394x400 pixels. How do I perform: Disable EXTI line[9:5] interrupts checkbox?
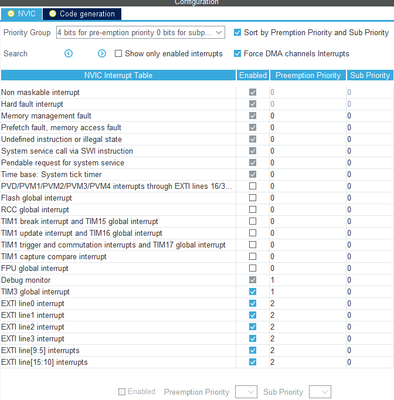point(253,350)
